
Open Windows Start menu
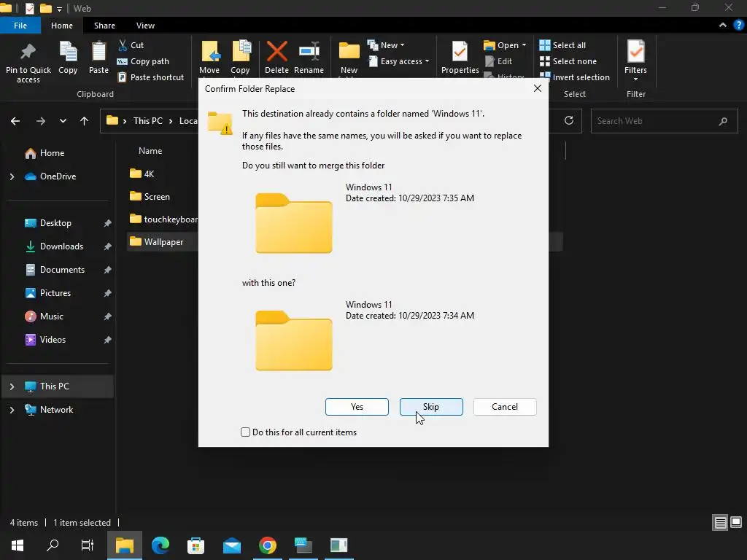point(18,545)
